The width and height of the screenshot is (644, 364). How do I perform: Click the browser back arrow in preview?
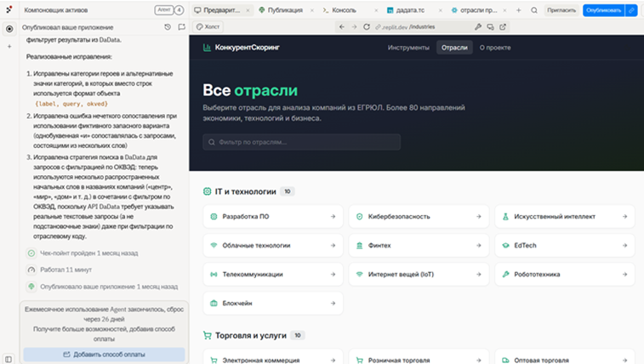pyautogui.click(x=341, y=27)
